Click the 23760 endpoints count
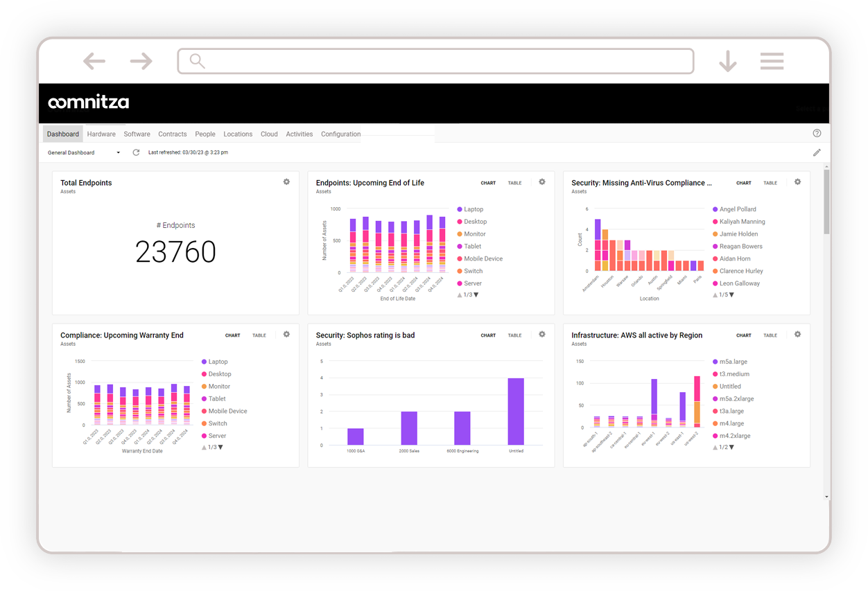 pyautogui.click(x=175, y=252)
